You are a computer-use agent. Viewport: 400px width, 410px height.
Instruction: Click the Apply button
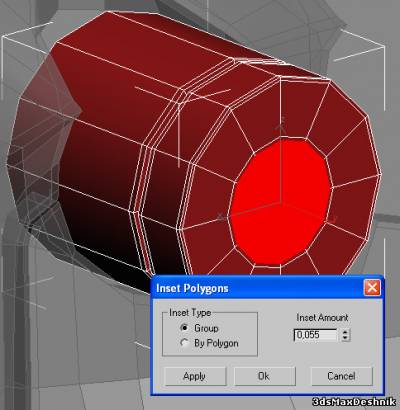pyautogui.click(x=195, y=376)
